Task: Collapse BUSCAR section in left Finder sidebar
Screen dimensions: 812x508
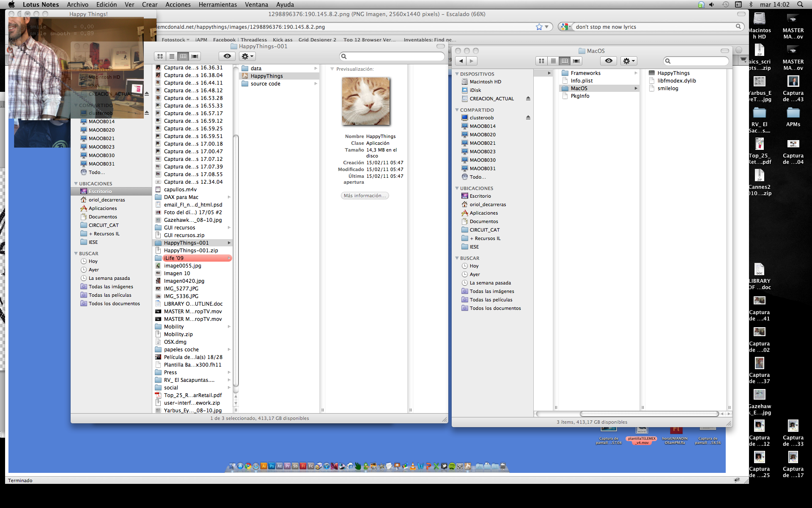Action: pyautogui.click(x=76, y=254)
